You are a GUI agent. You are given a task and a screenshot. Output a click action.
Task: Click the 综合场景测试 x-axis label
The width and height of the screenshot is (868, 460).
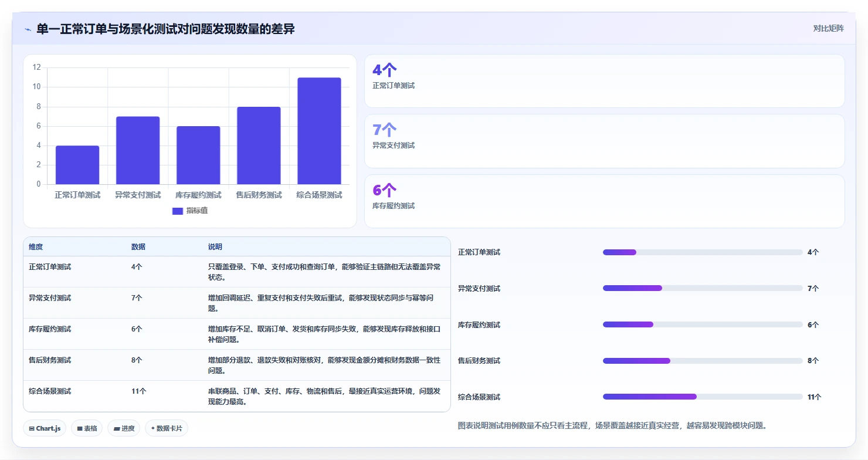coord(319,195)
